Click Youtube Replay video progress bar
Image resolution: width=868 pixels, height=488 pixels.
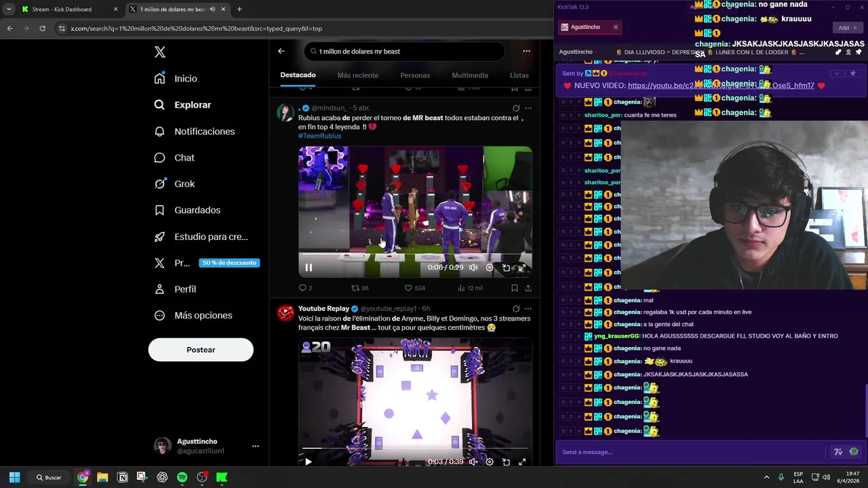(415, 448)
